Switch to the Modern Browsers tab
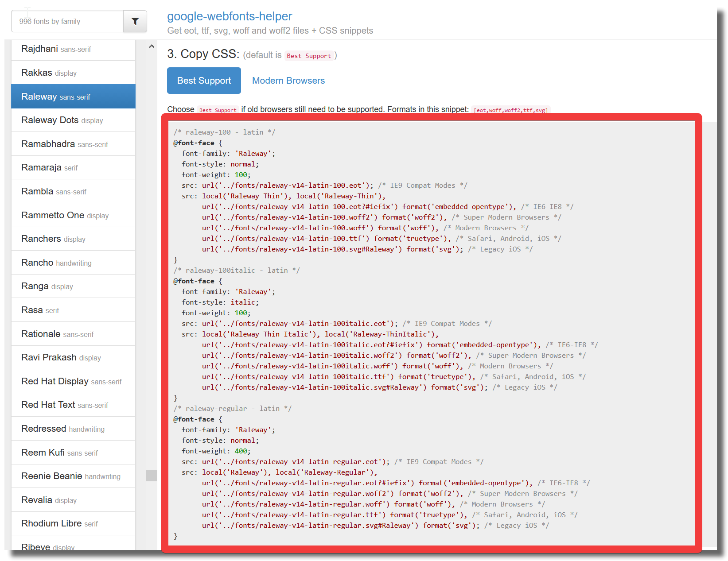Viewport: 728px width, 561px height. pos(288,81)
